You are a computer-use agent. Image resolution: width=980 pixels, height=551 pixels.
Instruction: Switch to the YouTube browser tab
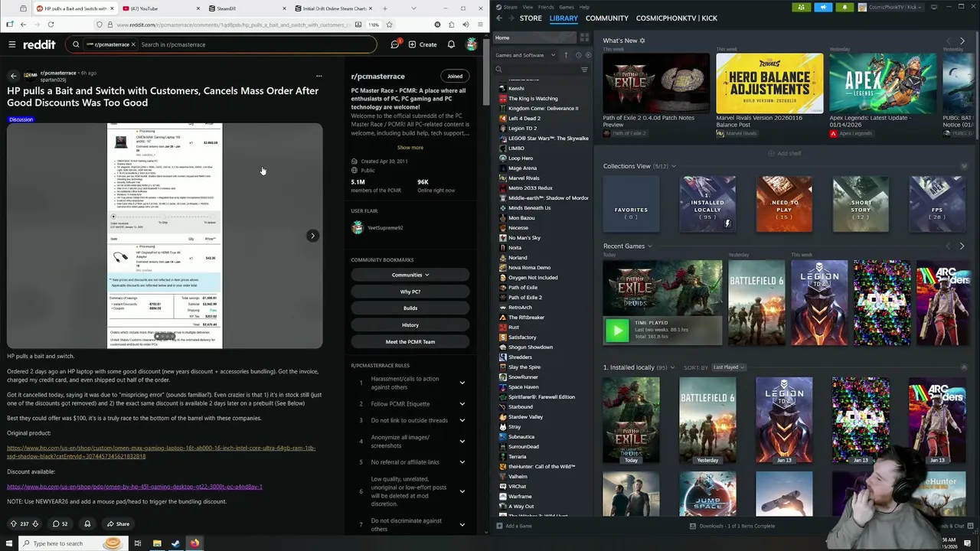pos(159,8)
